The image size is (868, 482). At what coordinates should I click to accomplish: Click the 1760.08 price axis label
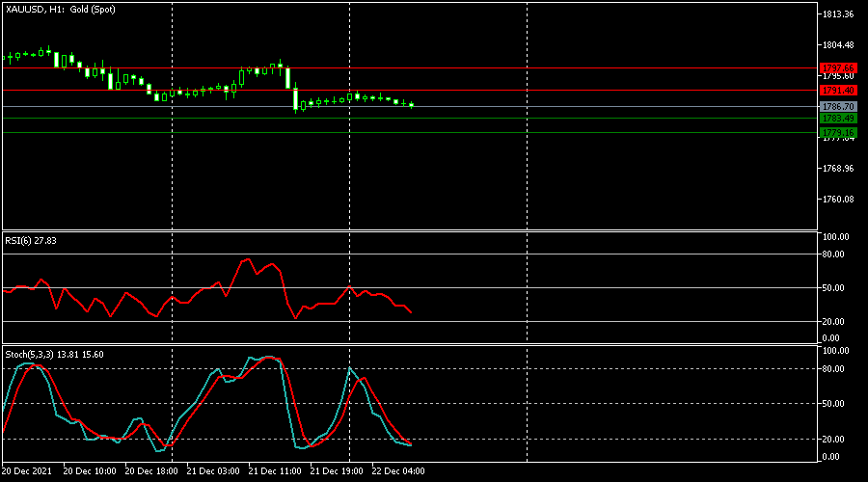(x=838, y=200)
